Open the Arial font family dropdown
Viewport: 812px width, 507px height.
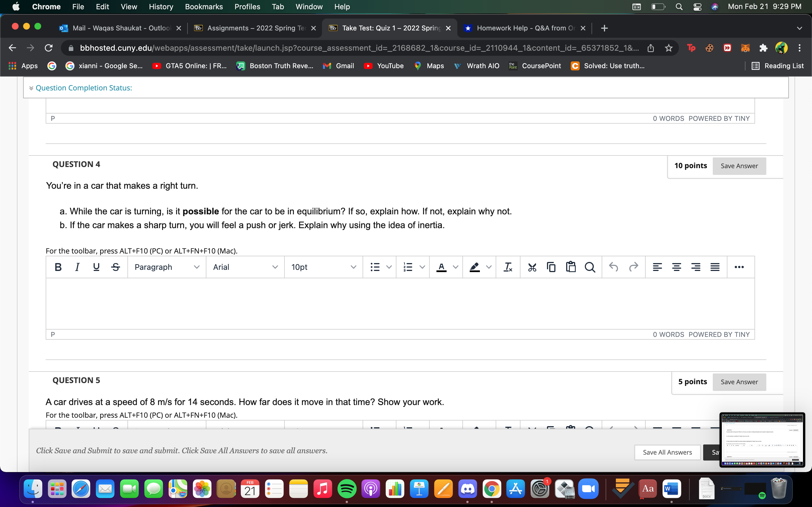245,267
